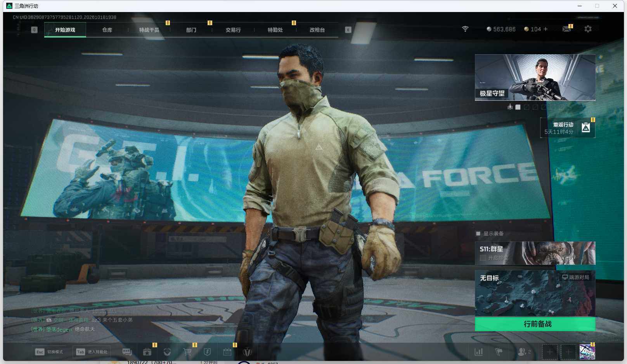The image size is (627, 364).
Task: Open the shopping cart store icon
Action: [187, 352]
